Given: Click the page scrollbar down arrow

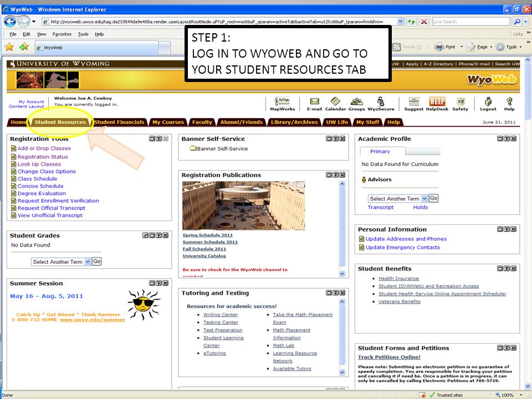Looking at the screenshot, I should 528,386.
